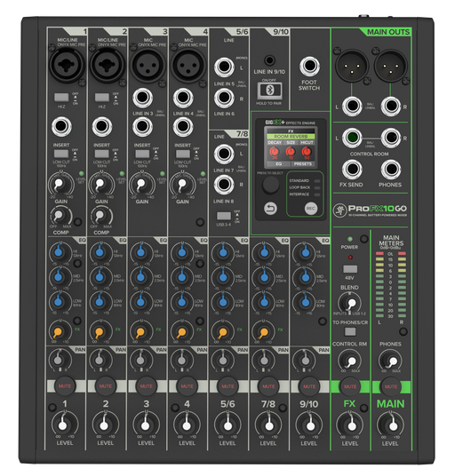Toggle channel 3 low cut switch
Viewport: 455px width, 476px height.
click(142, 154)
